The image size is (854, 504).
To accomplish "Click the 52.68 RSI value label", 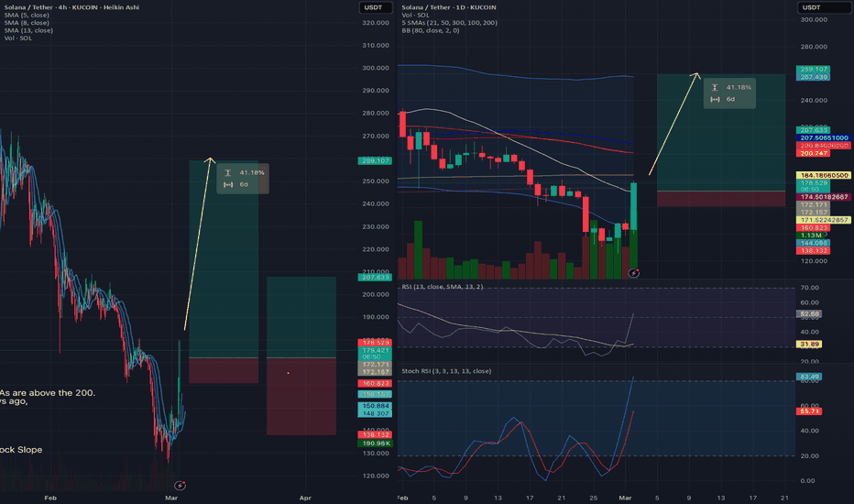I will pyautogui.click(x=809, y=313).
